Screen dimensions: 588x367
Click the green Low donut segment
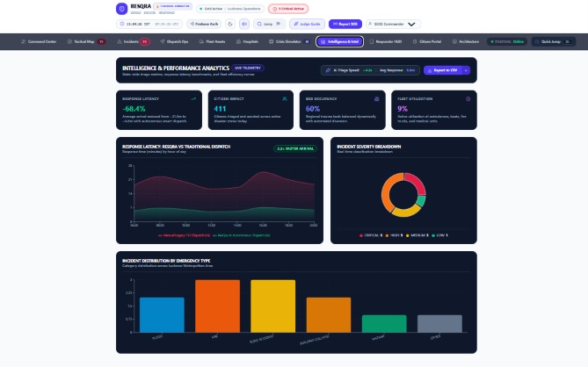tap(421, 201)
